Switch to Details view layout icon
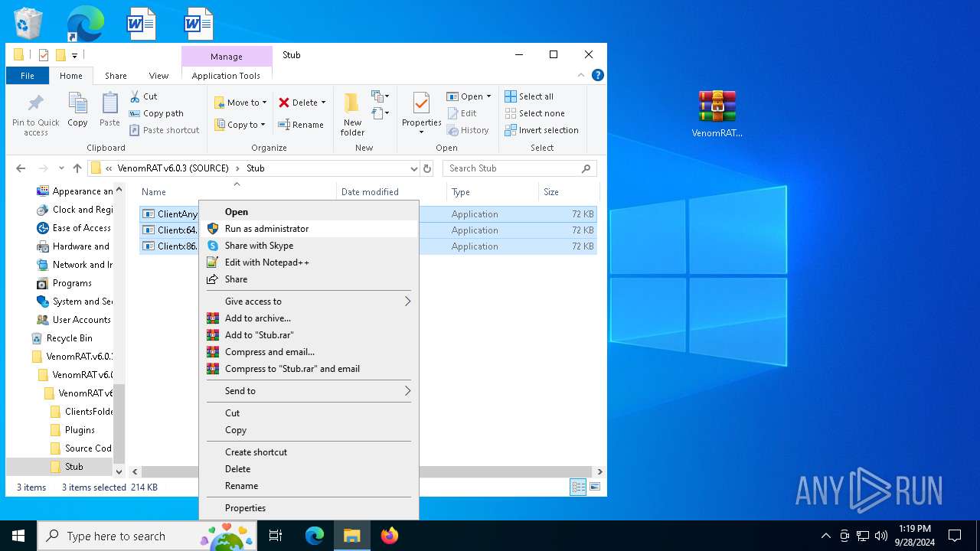This screenshot has width=980, height=551. (578, 487)
